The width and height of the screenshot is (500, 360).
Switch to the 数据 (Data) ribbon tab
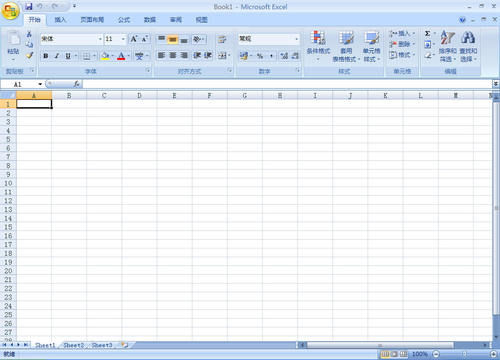click(x=150, y=20)
